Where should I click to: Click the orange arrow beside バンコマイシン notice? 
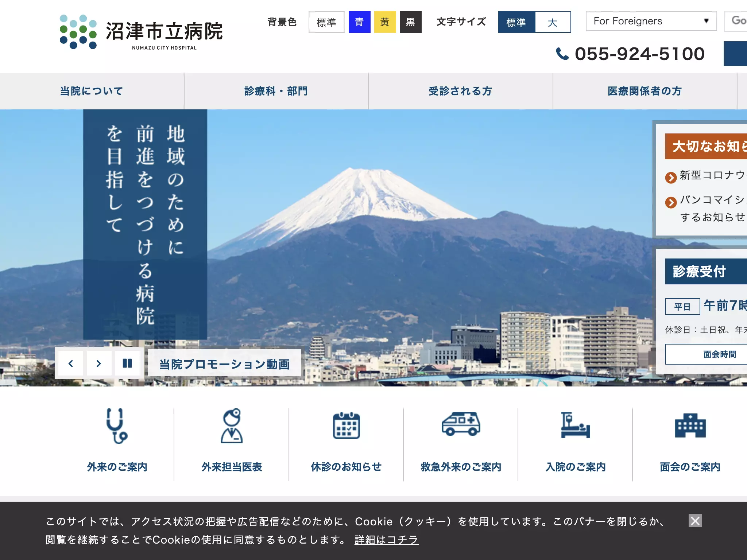(x=671, y=202)
